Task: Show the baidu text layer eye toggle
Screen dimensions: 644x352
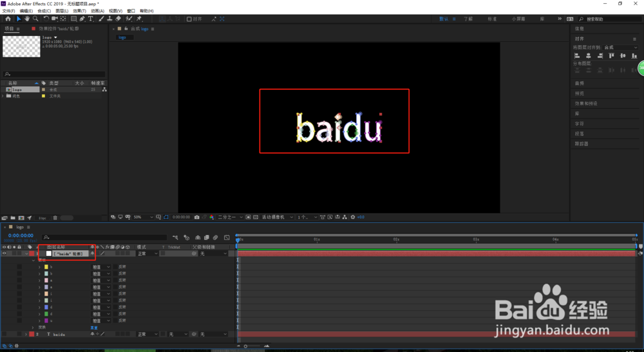Action: click(x=4, y=335)
